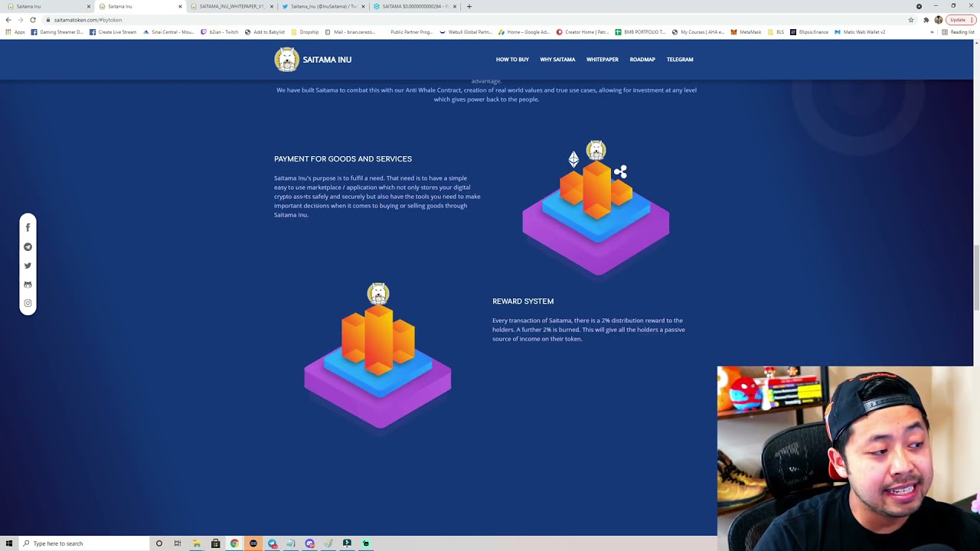
Task: Switch to Saitama_Inu Twitter tab
Action: click(322, 6)
